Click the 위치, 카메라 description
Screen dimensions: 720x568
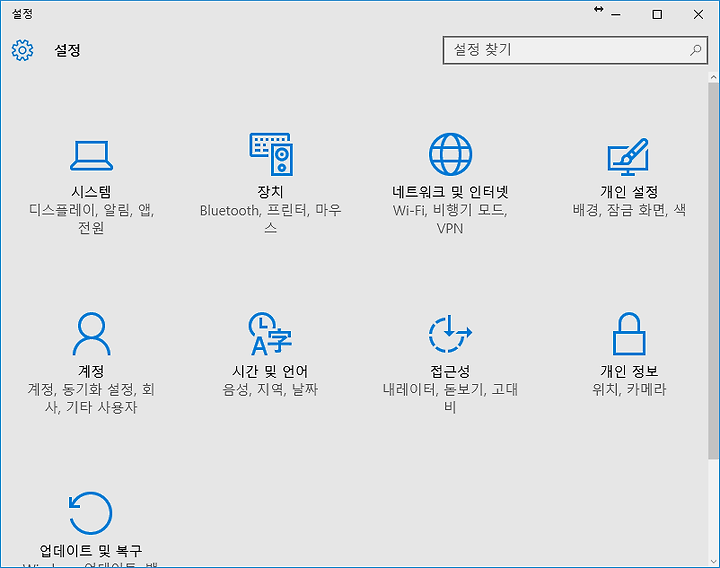pyautogui.click(x=629, y=389)
